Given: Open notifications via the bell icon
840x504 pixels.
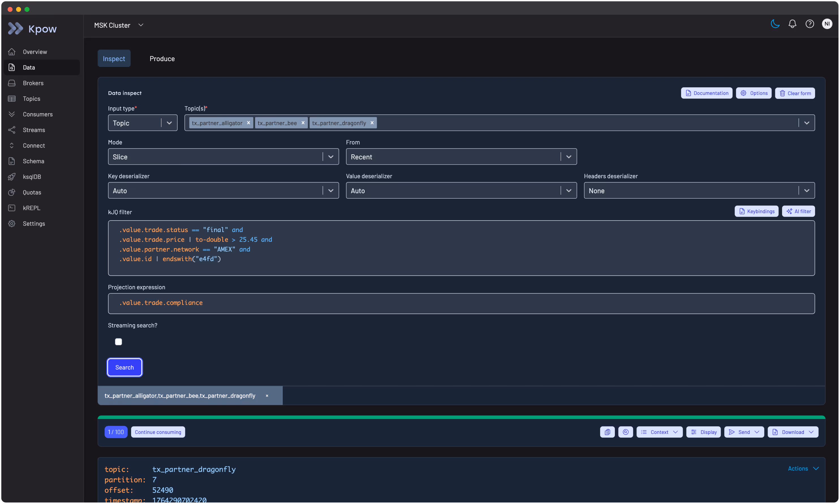Looking at the screenshot, I should tap(792, 24).
